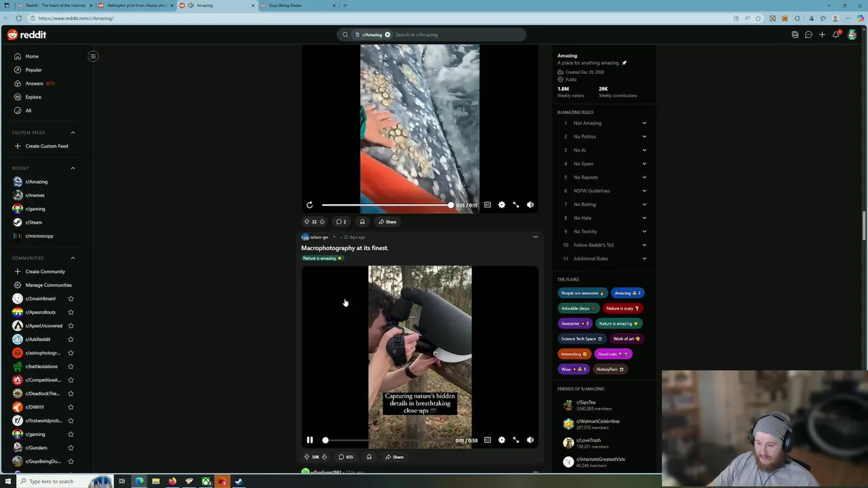Favorite r/battlestations with its star
Viewport: 868px width, 488px height.
(x=71, y=366)
